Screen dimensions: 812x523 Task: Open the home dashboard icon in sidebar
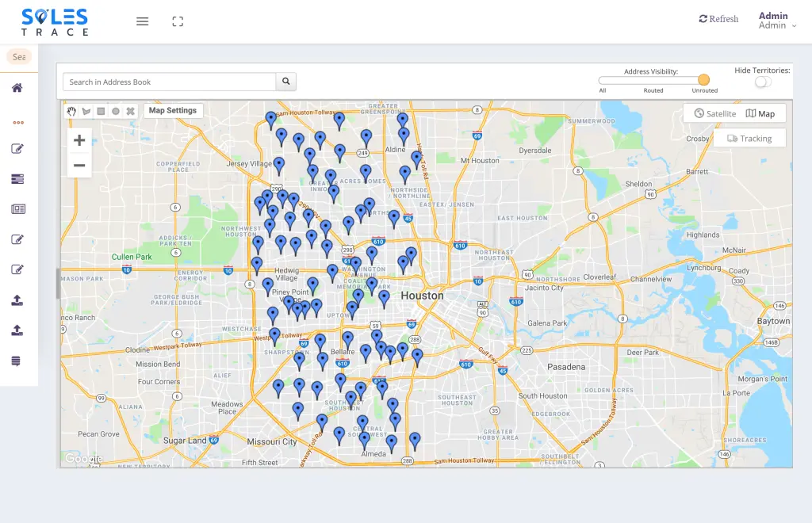coord(17,87)
